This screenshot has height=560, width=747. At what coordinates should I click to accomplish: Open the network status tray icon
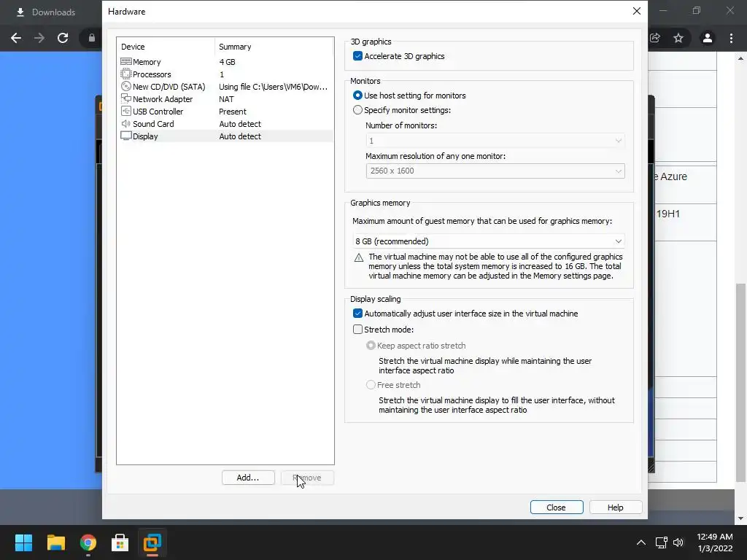[661, 542]
